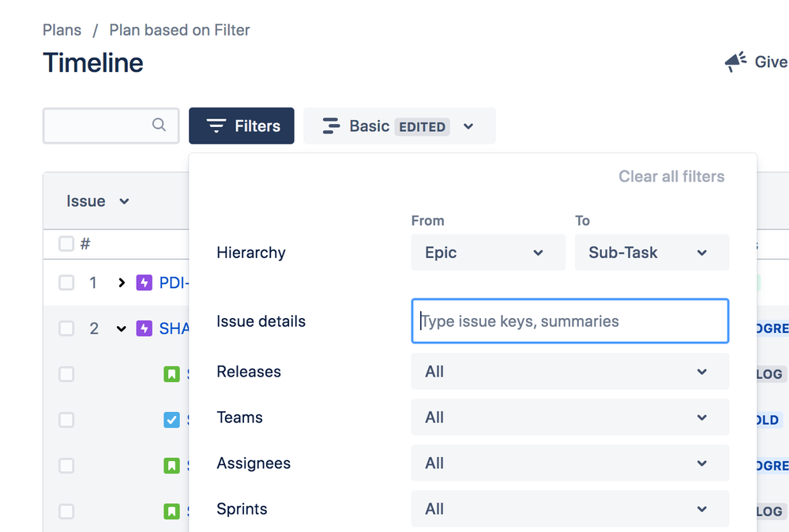
Task: Expand row 1 PDI issue
Action: click(x=122, y=283)
